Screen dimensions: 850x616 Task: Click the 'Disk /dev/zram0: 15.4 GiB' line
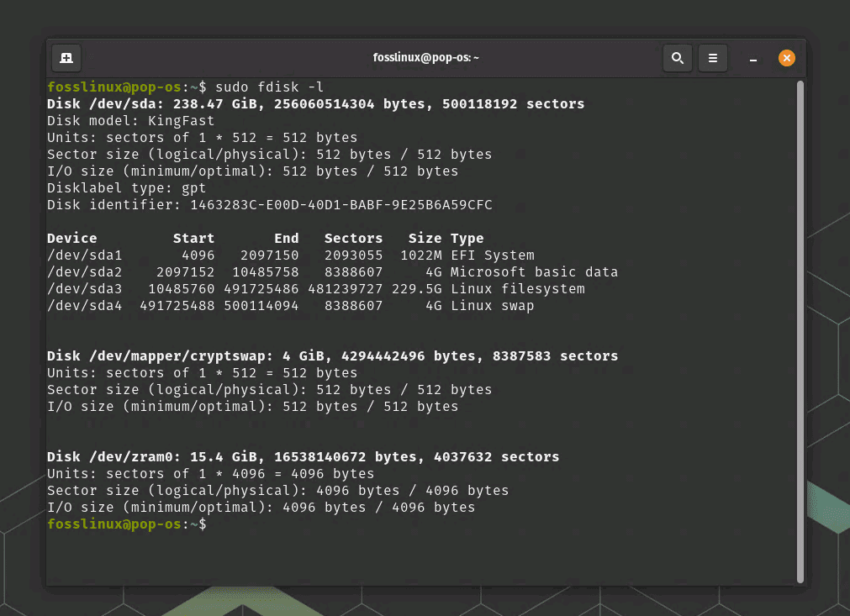click(303, 456)
